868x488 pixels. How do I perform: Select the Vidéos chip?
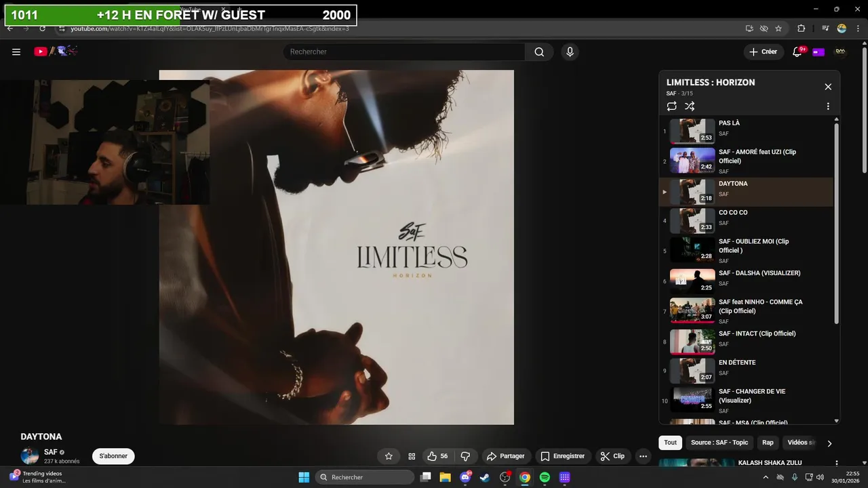click(800, 443)
